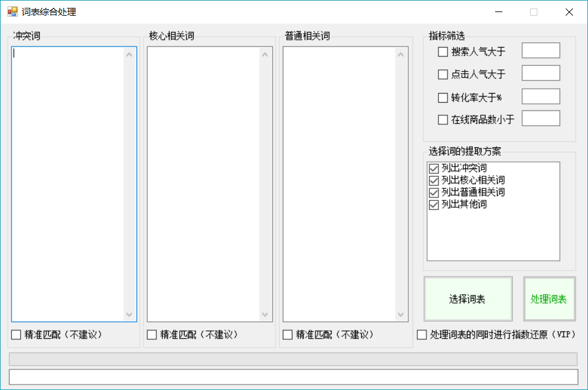Click scroll-down arrow of 核心相关词 list
588x390 pixels.
pos(265,315)
